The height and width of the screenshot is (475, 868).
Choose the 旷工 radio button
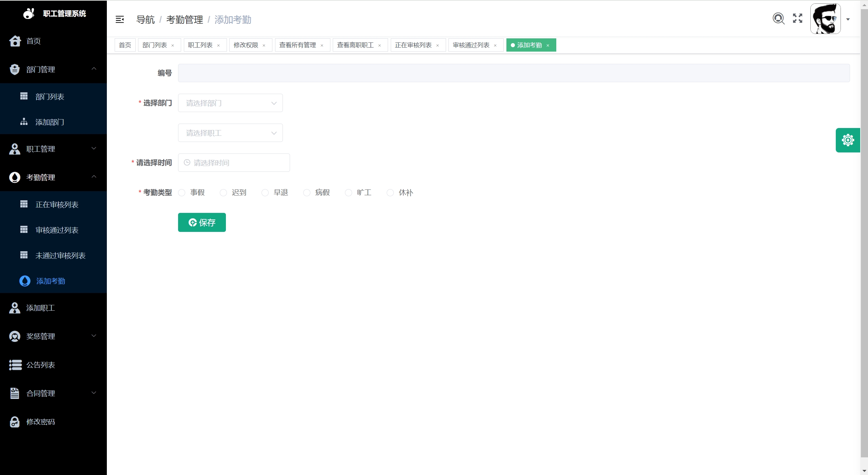(349, 193)
